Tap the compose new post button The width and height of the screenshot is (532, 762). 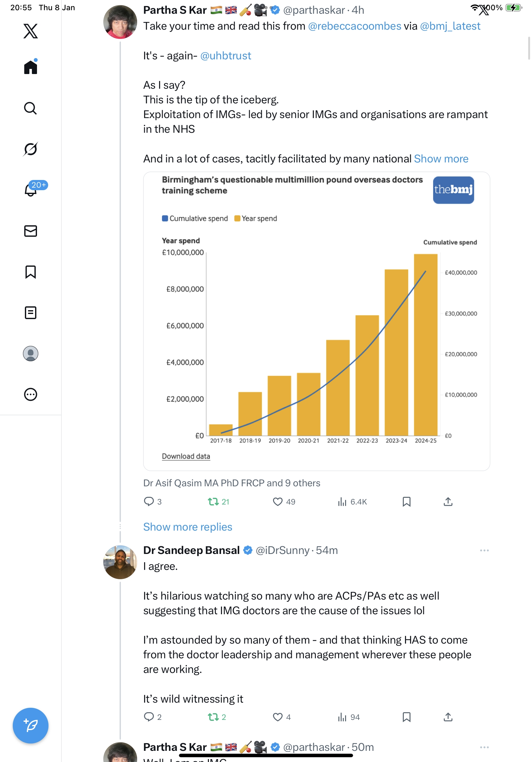click(x=31, y=725)
